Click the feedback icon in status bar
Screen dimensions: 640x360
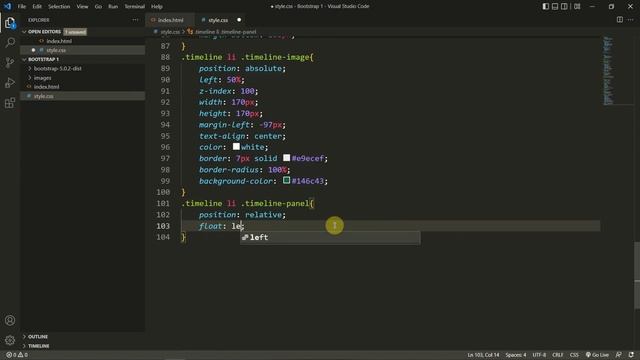coord(619,355)
